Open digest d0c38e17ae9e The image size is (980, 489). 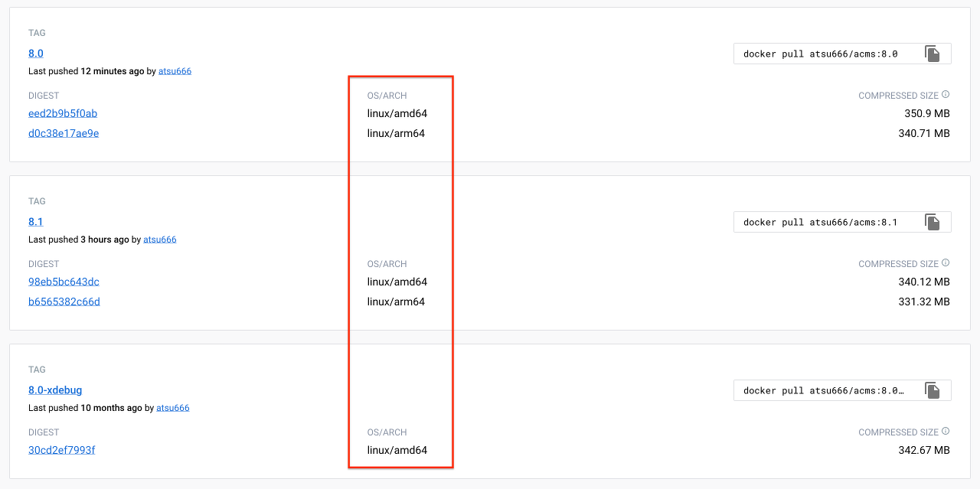click(x=64, y=133)
